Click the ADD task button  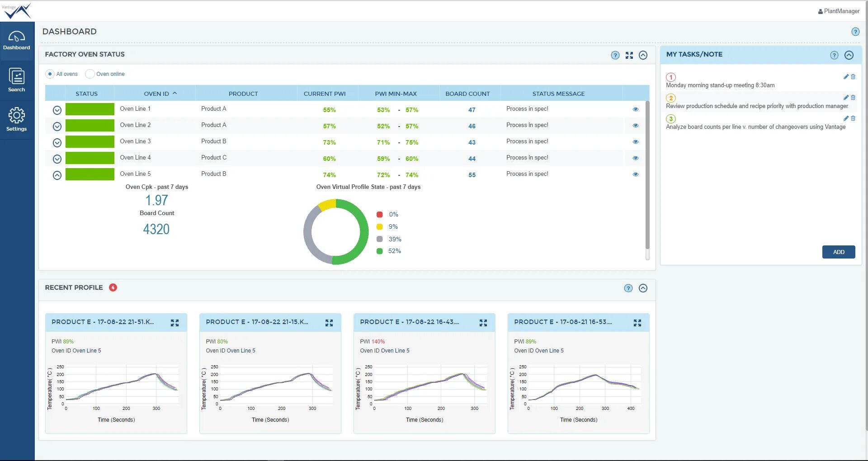839,252
